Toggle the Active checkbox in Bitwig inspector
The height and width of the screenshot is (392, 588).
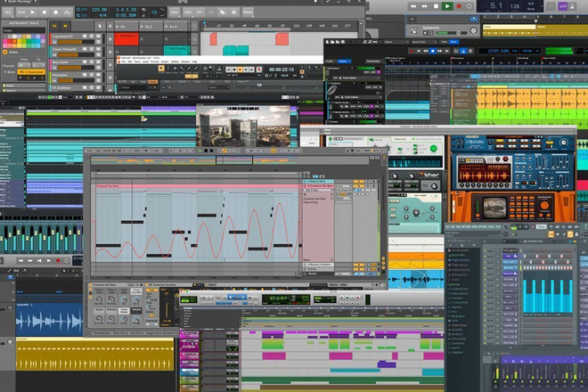pos(5,53)
